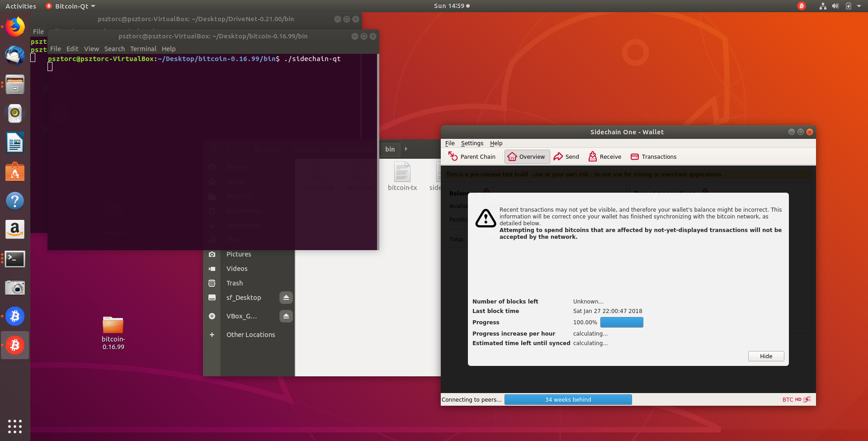Click the sync Progress bar in overlay
This screenshot has height=441, width=868.
click(x=622, y=322)
